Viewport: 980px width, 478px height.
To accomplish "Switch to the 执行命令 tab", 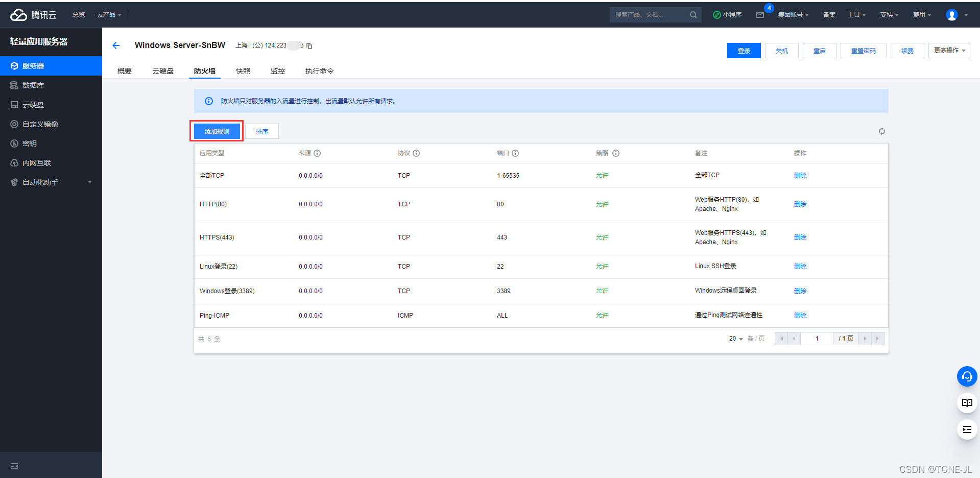I will [x=320, y=71].
